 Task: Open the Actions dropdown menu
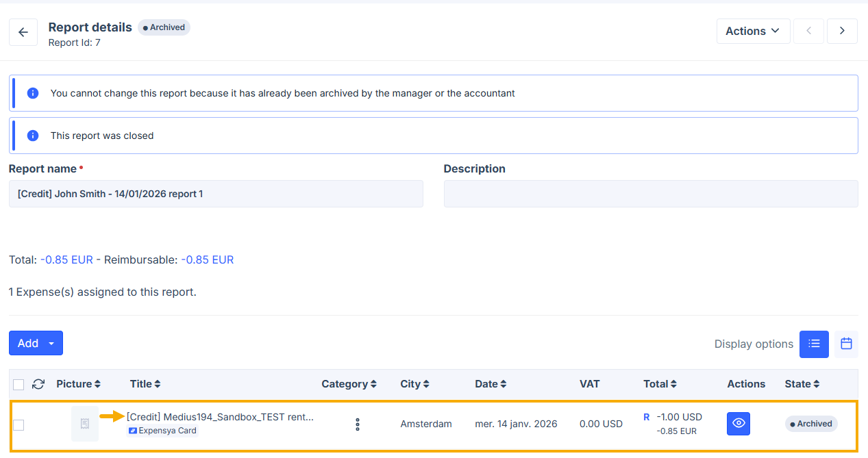tap(752, 31)
